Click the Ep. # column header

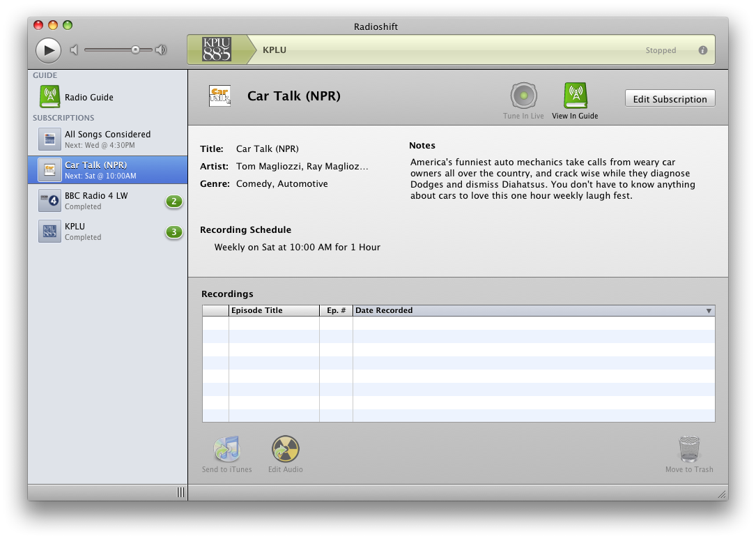[x=336, y=310]
